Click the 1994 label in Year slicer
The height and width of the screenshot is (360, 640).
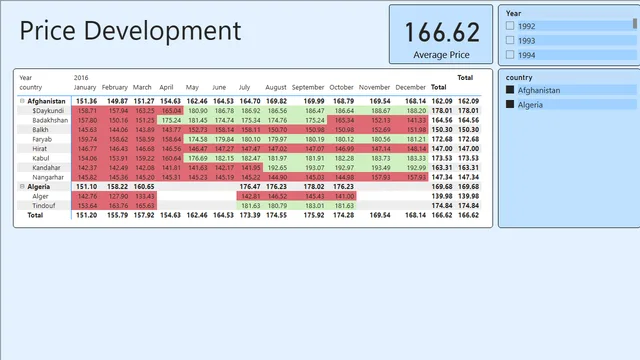(527, 55)
